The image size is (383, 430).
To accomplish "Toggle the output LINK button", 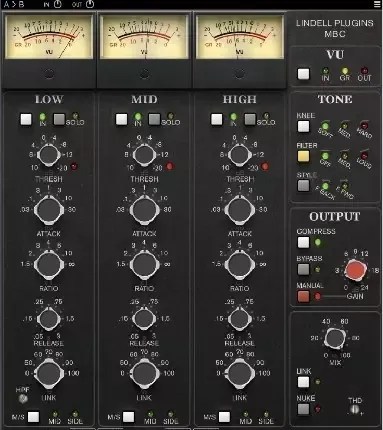I will click(303, 382).
